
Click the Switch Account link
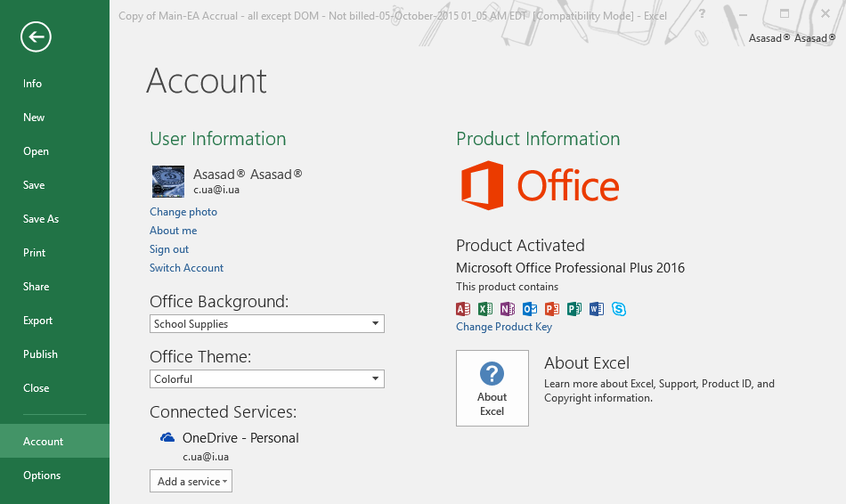click(x=186, y=268)
